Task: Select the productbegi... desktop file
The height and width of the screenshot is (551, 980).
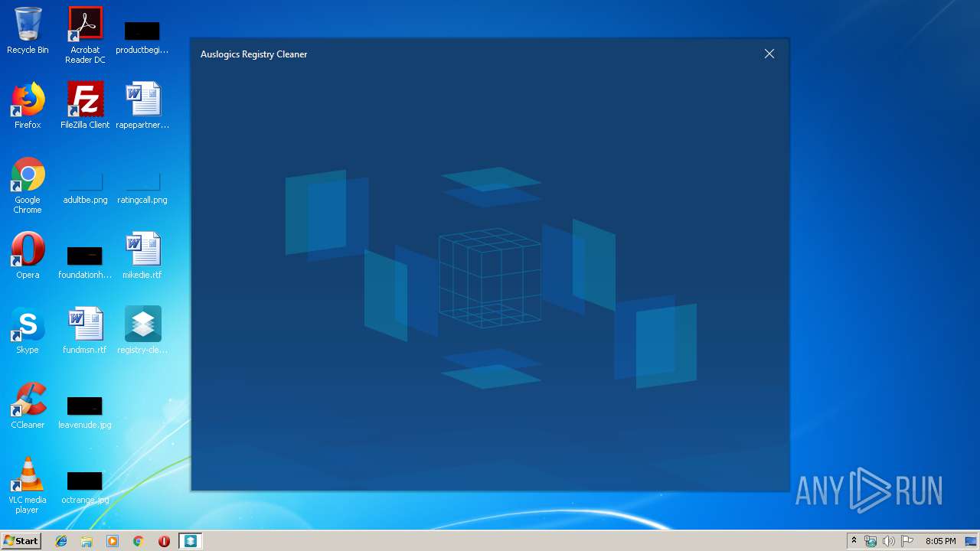Action: pyautogui.click(x=142, y=36)
